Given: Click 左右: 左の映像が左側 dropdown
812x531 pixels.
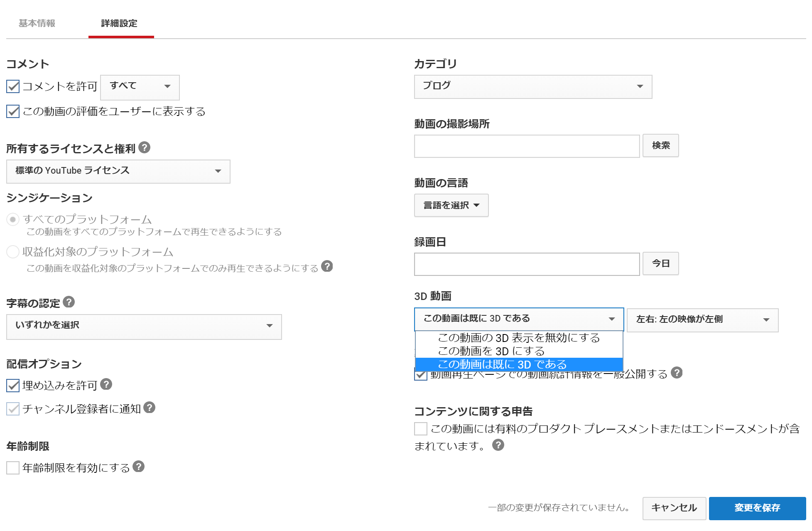Looking at the screenshot, I should (701, 319).
